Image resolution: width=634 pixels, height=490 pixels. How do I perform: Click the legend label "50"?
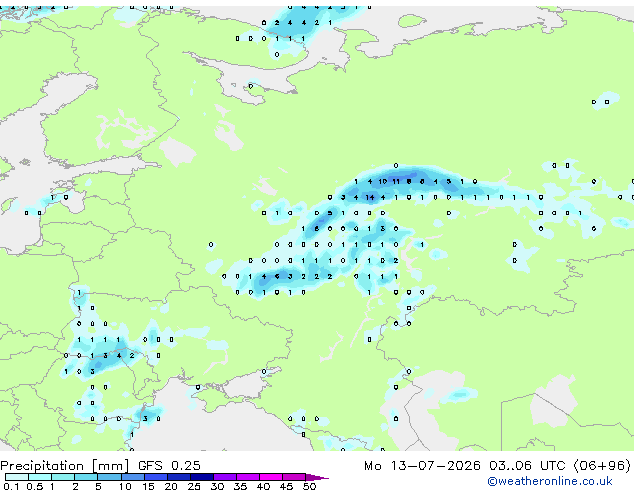click(309, 486)
